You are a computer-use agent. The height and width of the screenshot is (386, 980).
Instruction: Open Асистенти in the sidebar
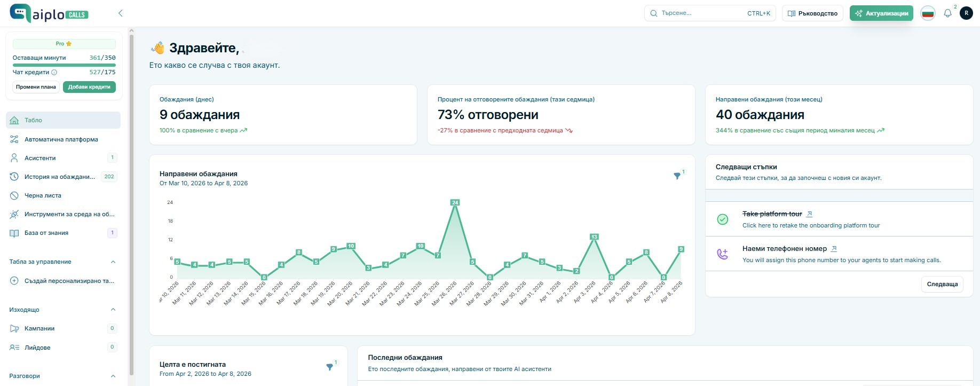[x=40, y=158]
